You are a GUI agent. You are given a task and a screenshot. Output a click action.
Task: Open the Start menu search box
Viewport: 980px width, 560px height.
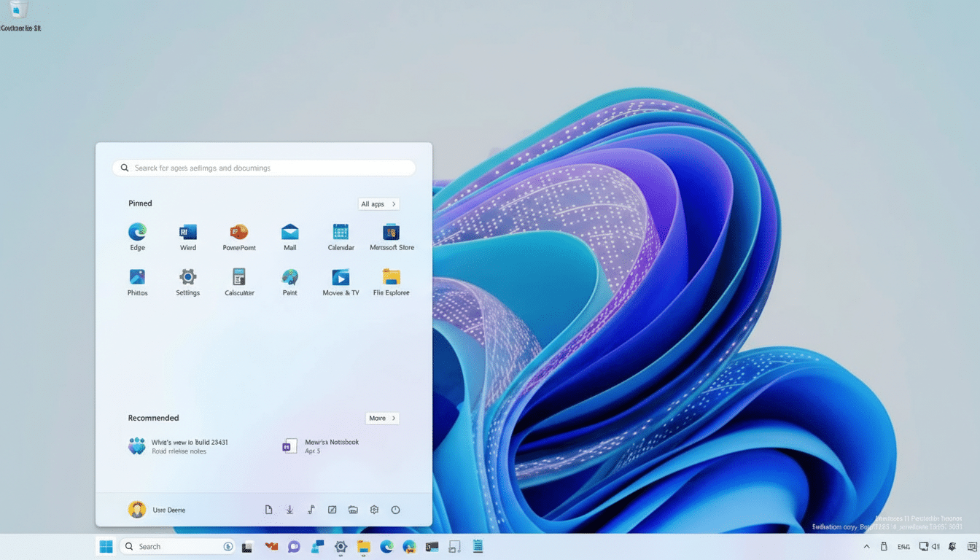click(263, 167)
